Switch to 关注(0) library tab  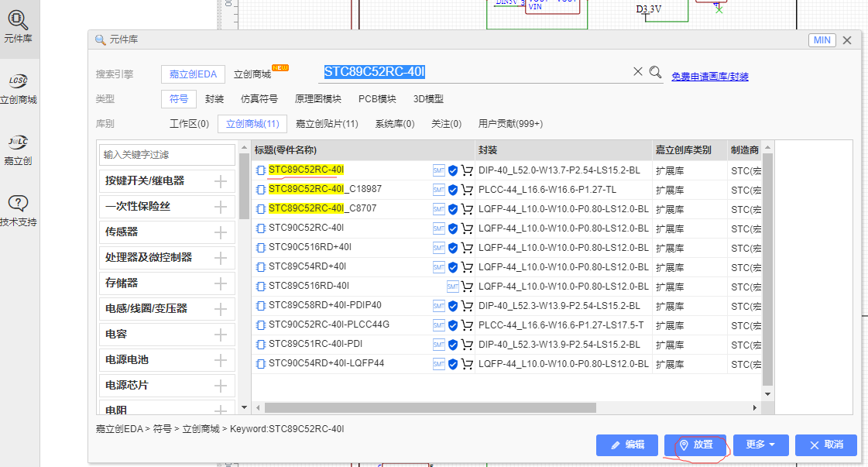pyautogui.click(x=446, y=124)
